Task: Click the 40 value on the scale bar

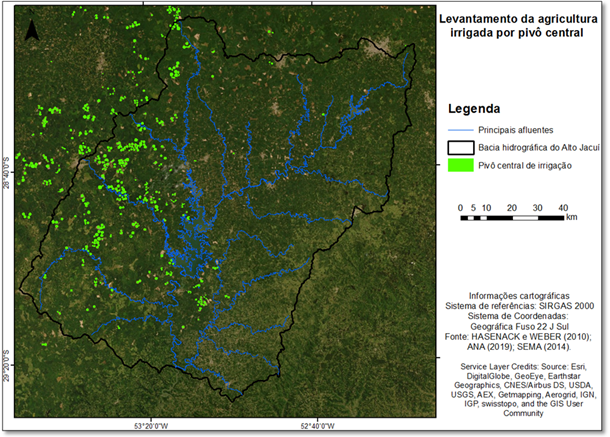Action: pyautogui.click(x=563, y=207)
